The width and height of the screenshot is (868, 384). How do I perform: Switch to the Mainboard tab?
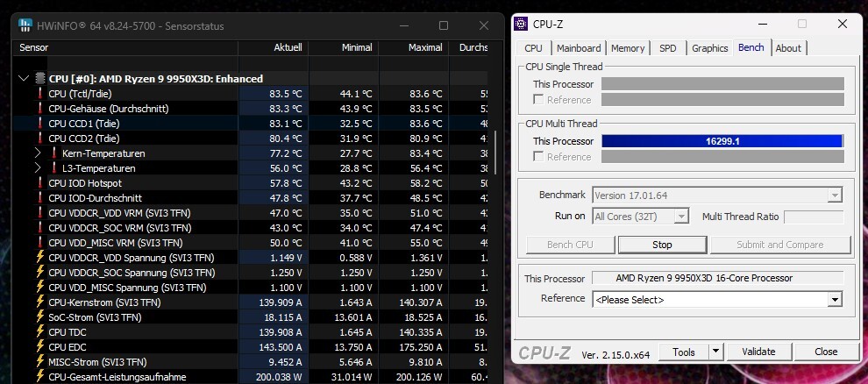pyautogui.click(x=579, y=48)
